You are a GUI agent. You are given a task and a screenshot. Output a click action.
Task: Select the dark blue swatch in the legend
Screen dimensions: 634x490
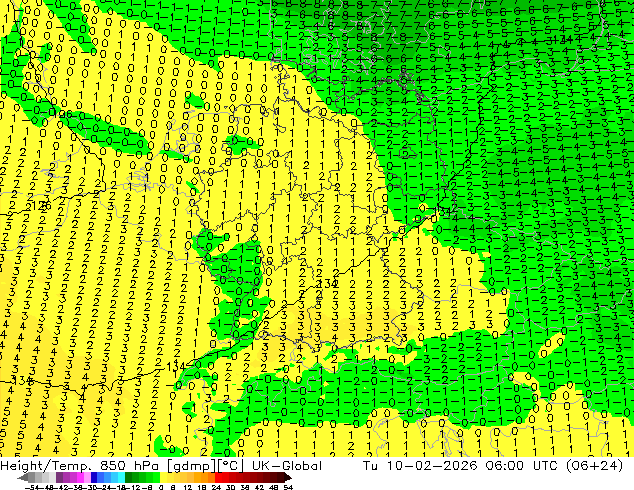point(94,477)
